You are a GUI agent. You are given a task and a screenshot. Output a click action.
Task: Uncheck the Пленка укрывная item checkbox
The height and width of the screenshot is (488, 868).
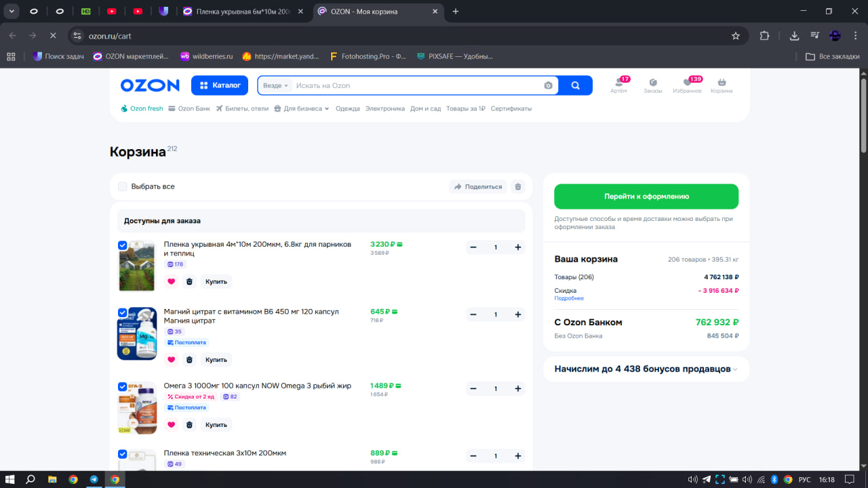click(123, 245)
